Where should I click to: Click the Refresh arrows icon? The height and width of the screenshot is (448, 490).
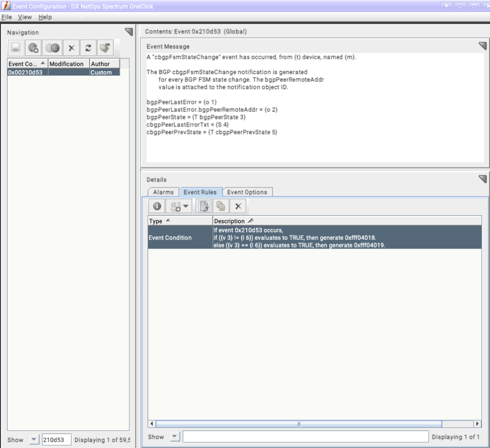click(88, 48)
